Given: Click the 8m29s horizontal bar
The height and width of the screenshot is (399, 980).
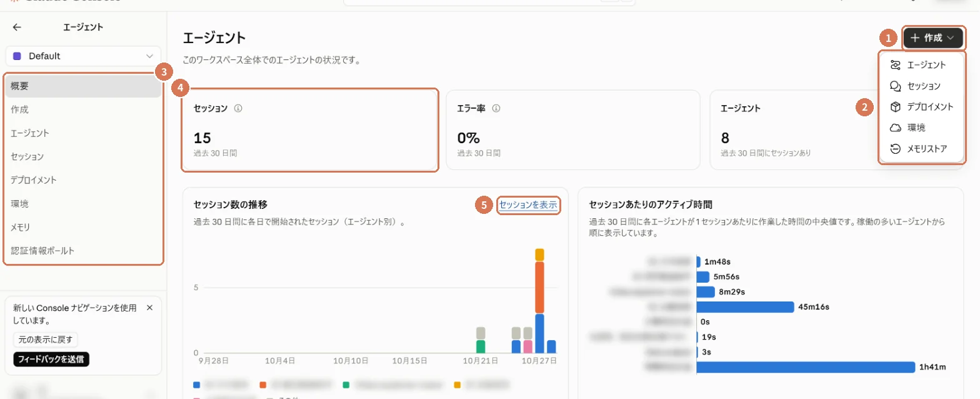Looking at the screenshot, I should click(x=705, y=292).
